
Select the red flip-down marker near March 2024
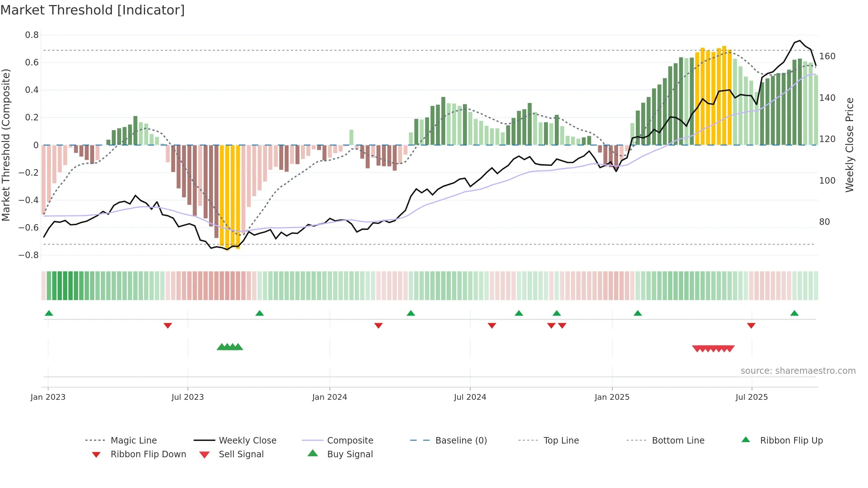[378, 326]
